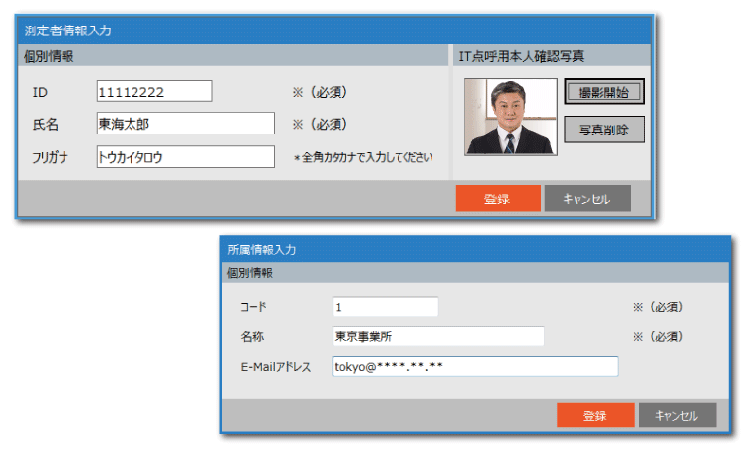Focus the 名称 field showing 東京事業所
The height and width of the screenshot is (451, 750).
[438, 336]
